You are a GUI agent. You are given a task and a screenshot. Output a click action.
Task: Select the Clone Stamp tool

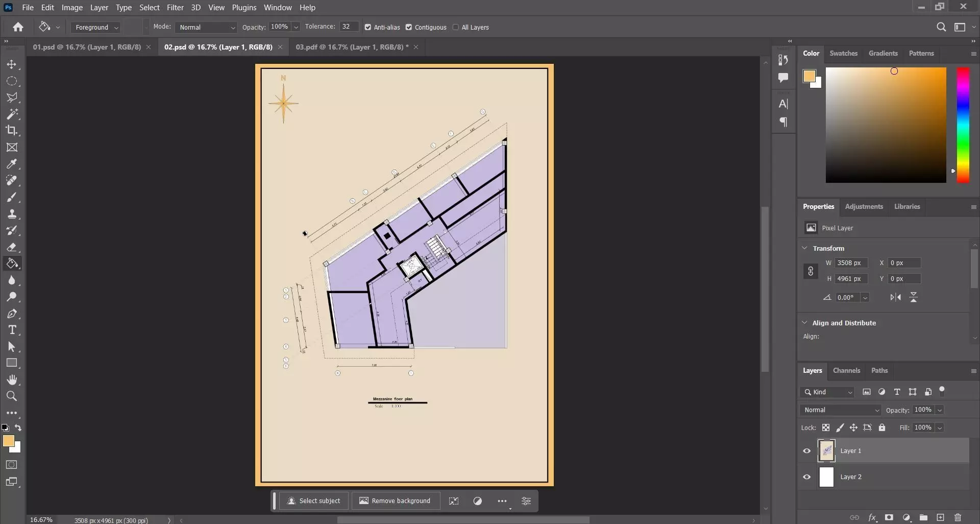[x=12, y=214]
